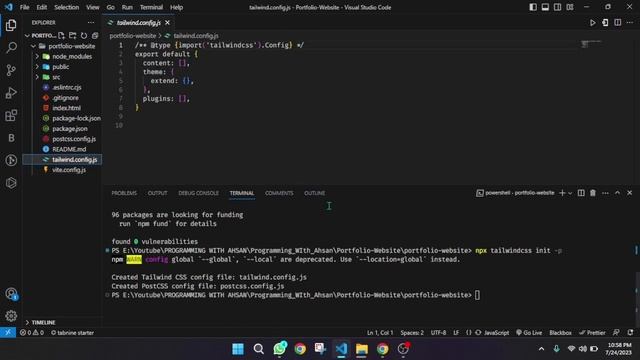Image resolution: width=640 pixels, height=360 pixels.
Task: Open the Selection menu
Action: click(67, 7)
